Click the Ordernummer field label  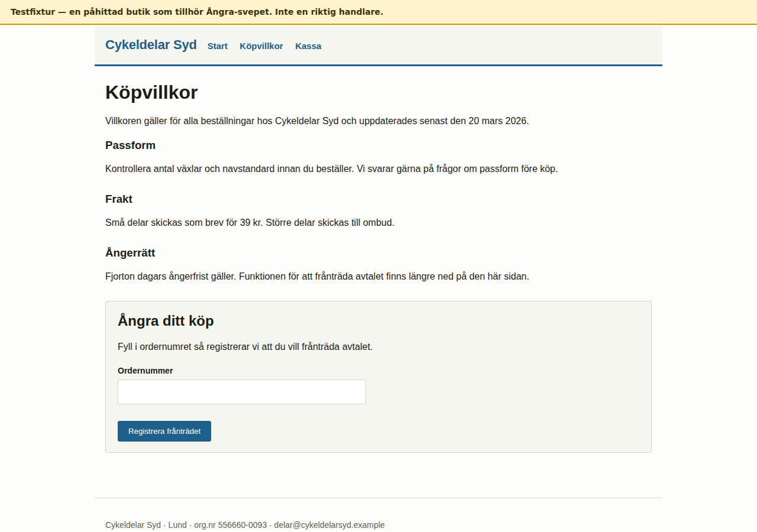pos(145,371)
